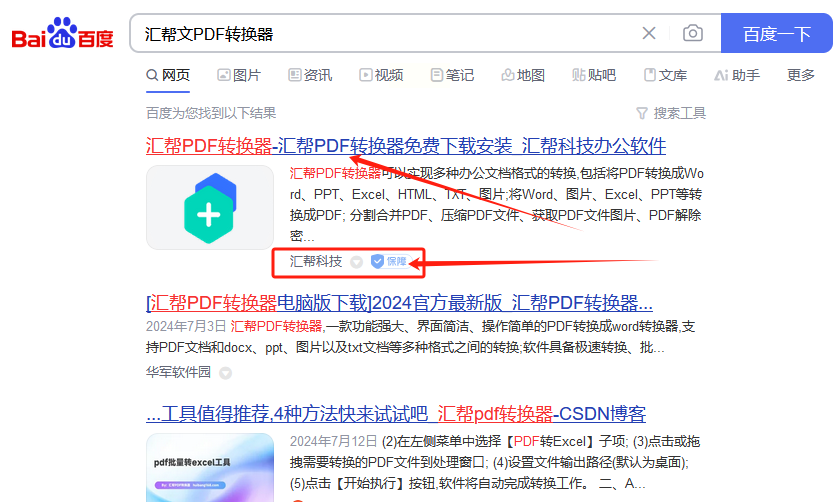This screenshot has height=502, width=838.
Task: Click the magnifier icon on 网页 tab
Action: coord(152,75)
